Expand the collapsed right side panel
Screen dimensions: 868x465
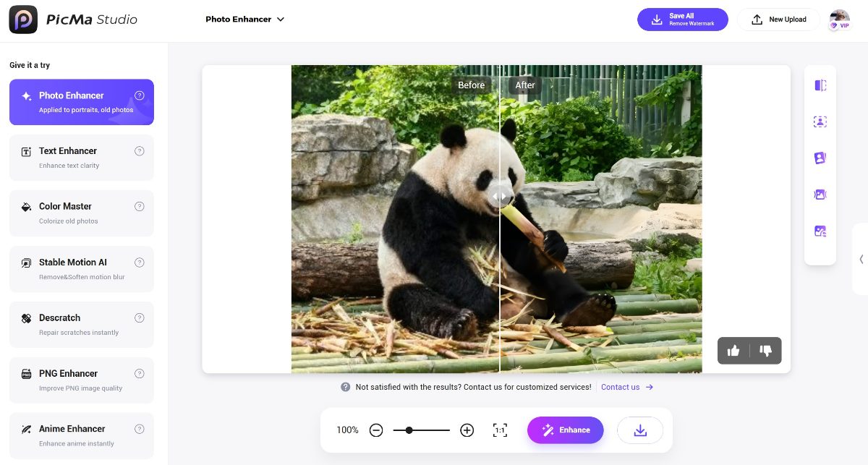tap(861, 259)
